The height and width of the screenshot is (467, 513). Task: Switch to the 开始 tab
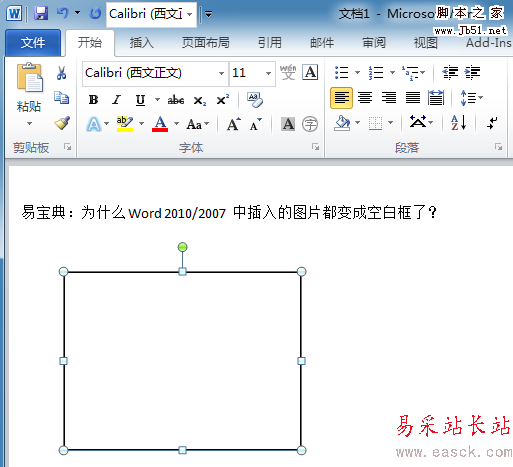click(90, 43)
